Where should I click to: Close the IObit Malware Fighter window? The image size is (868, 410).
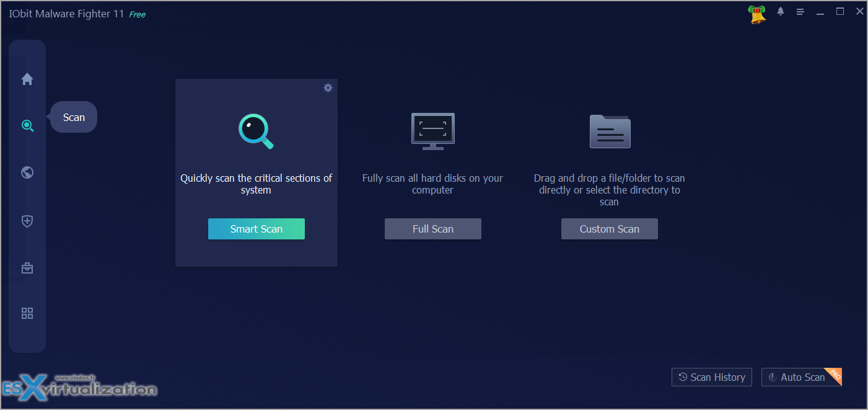pyautogui.click(x=860, y=11)
